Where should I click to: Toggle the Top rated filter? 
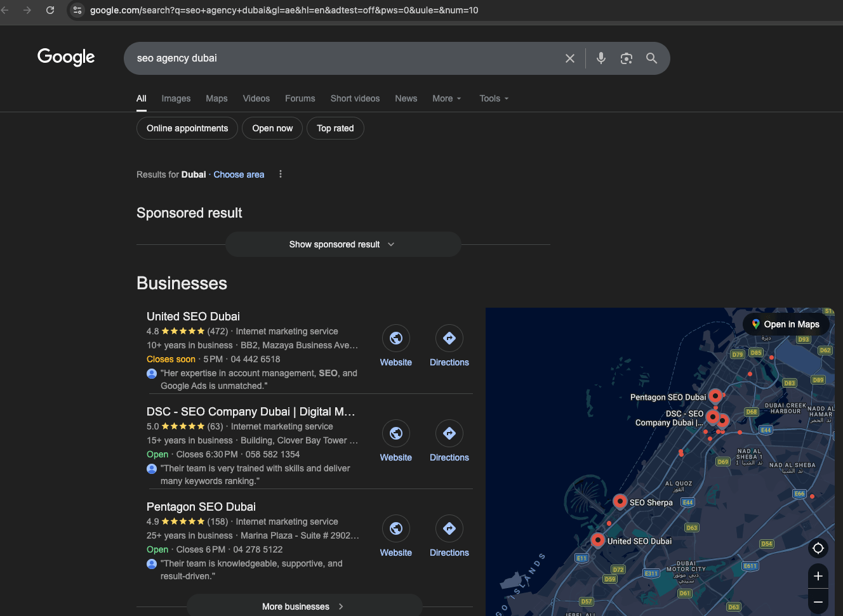[x=335, y=128]
